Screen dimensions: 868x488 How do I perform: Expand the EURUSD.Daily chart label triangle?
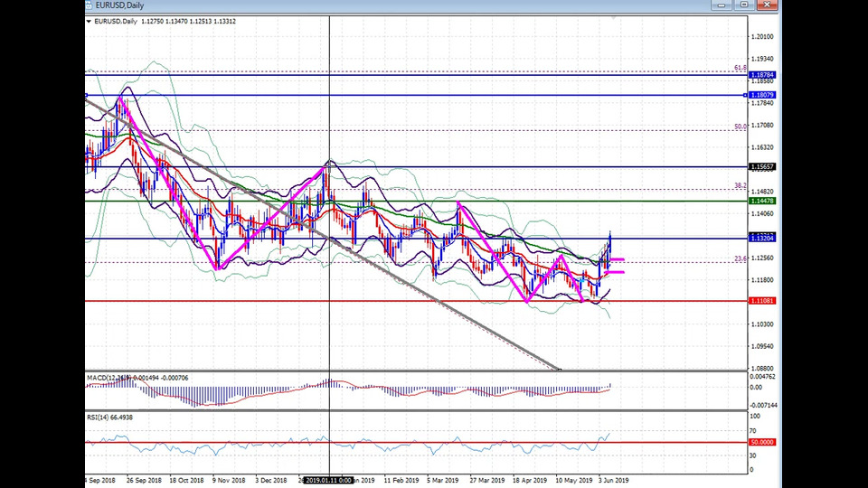click(89, 22)
